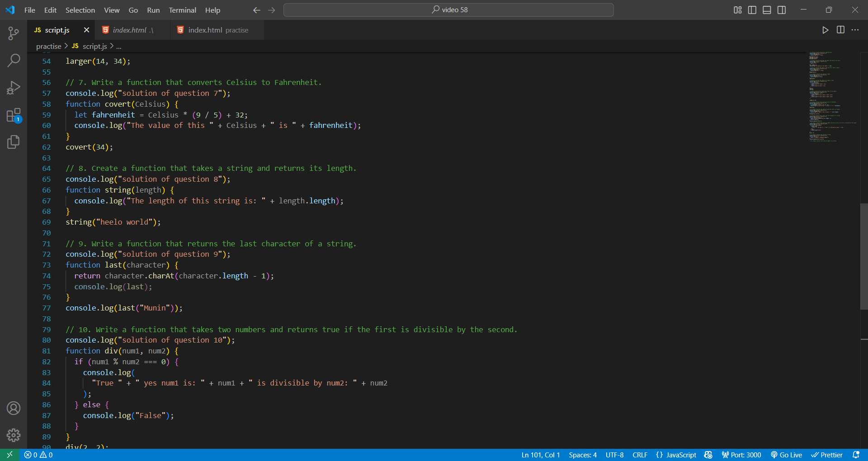Click practise folder in breadcrumb
Image resolution: width=868 pixels, height=461 pixels.
pos(48,46)
